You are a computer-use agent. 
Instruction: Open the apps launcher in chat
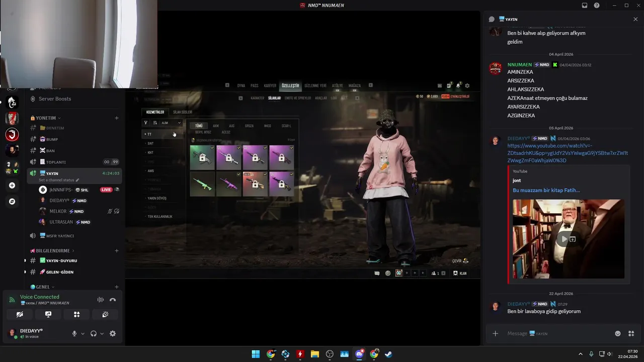tap(631, 333)
